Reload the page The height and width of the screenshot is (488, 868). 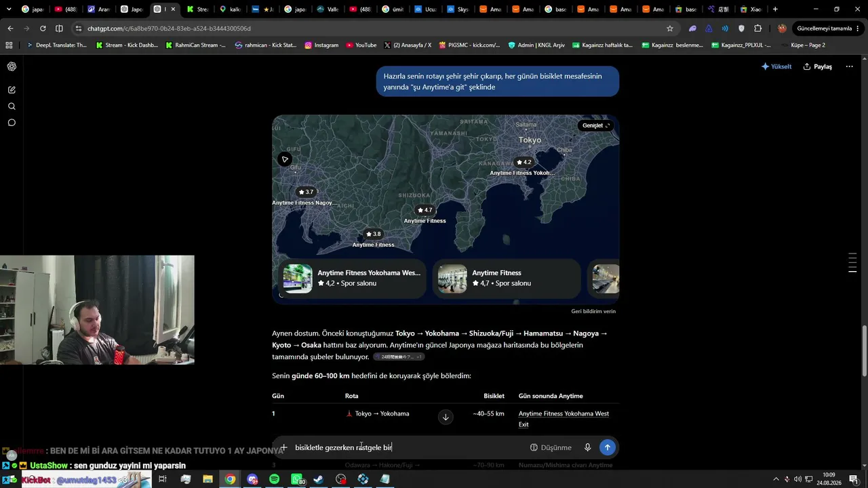coord(43,28)
